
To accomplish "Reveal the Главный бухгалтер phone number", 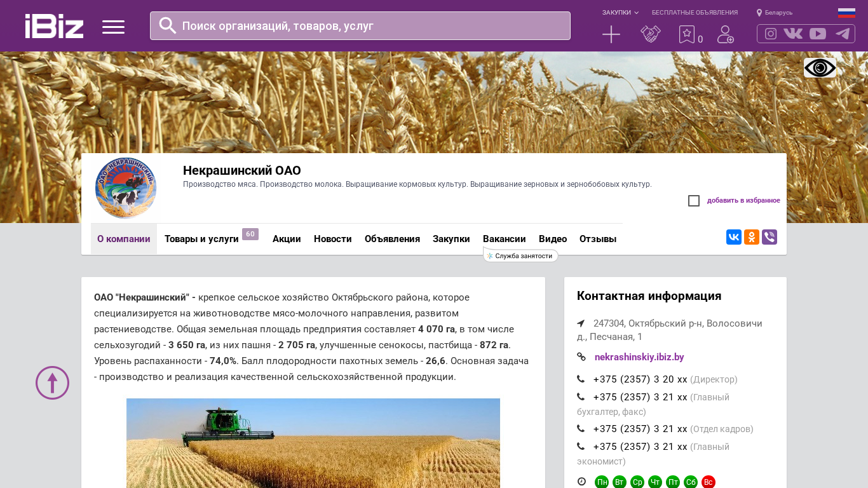I will (641, 397).
